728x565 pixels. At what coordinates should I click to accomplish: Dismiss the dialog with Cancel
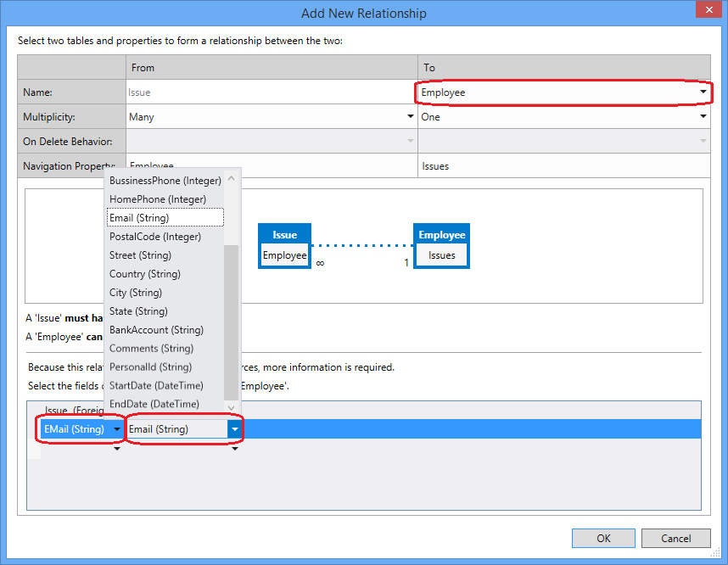pos(676,538)
